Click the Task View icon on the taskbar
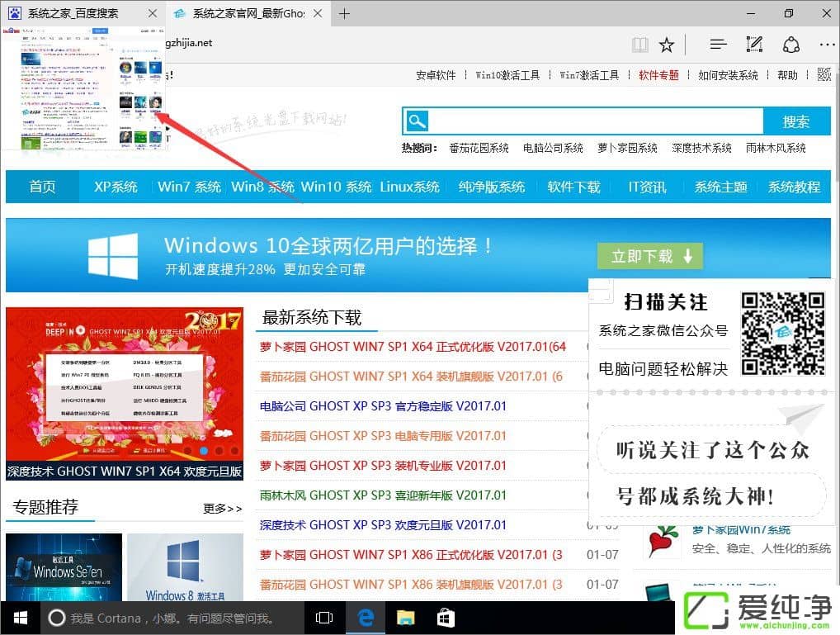Screen dimensions: 840x635 323,617
